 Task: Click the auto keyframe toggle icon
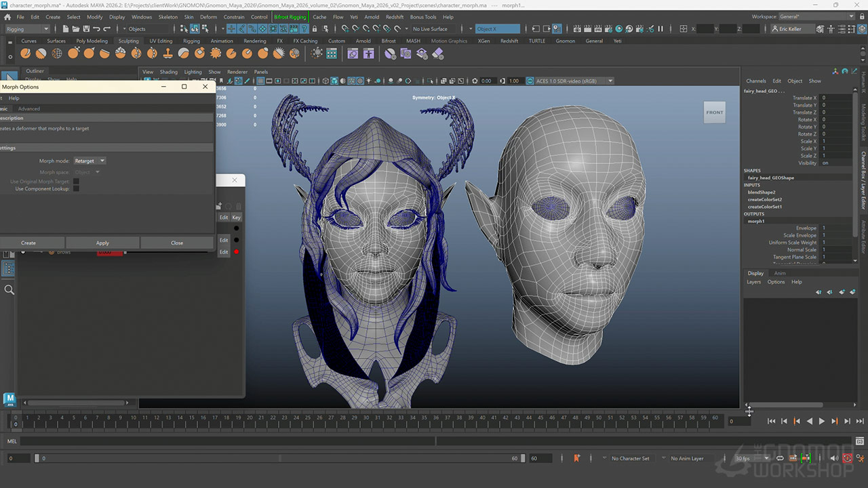pos(848,458)
